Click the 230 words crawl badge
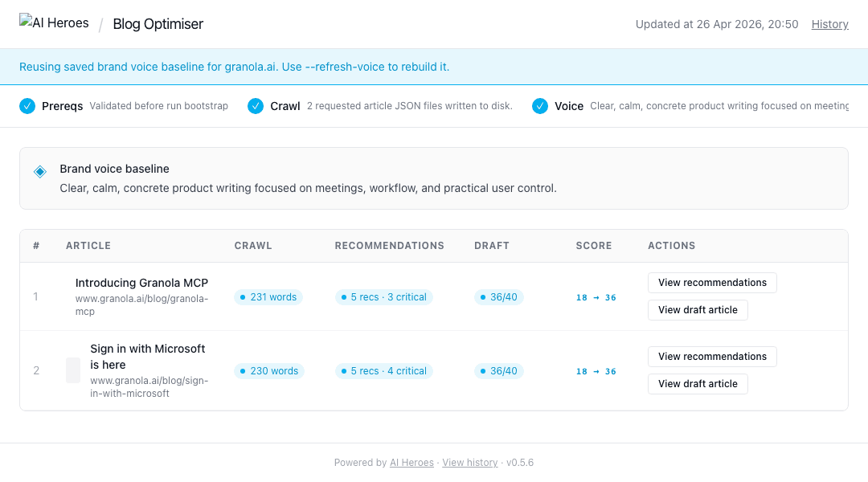 (268, 371)
